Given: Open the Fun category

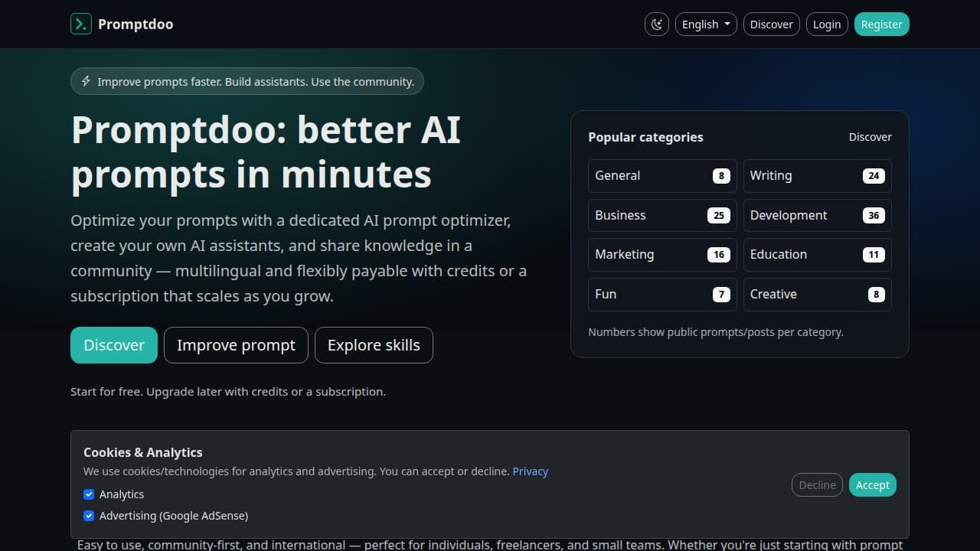Looking at the screenshot, I should tap(662, 295).
